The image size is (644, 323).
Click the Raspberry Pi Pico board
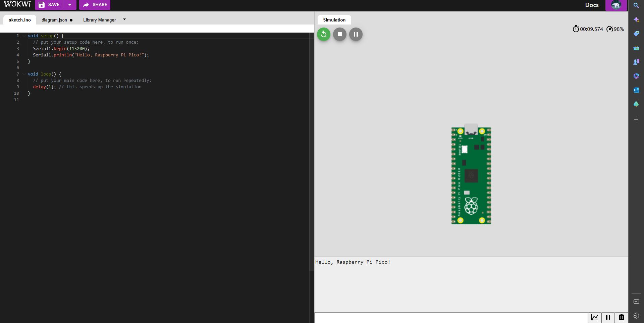pyautogui.click(x=471, y=175)
